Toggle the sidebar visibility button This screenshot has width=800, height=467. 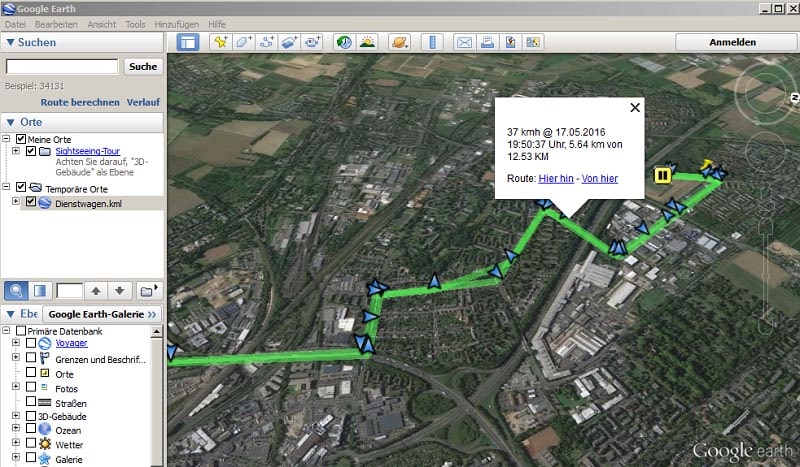click(188, 42)
